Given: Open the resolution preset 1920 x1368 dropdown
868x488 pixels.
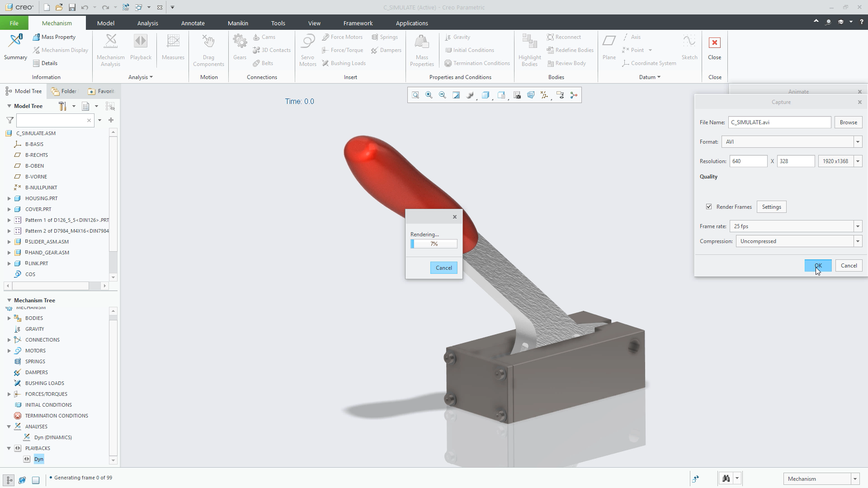Looking at the screenshot, I should pyautogui.click(x=857, y=161).
